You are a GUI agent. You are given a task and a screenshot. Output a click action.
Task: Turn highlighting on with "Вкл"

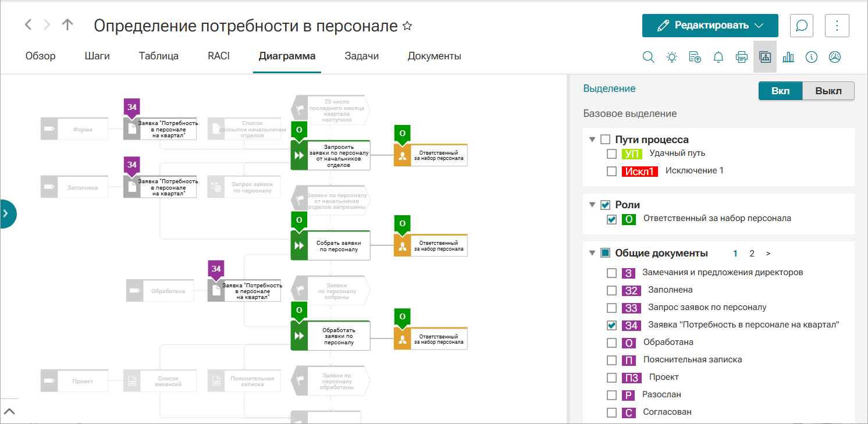click(781, 91)
